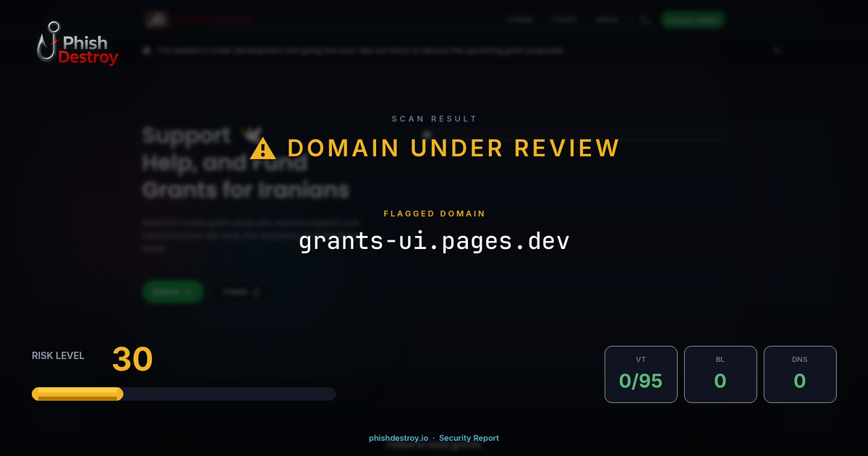Select the VT 0/95 score card

(x=641, y=374)
